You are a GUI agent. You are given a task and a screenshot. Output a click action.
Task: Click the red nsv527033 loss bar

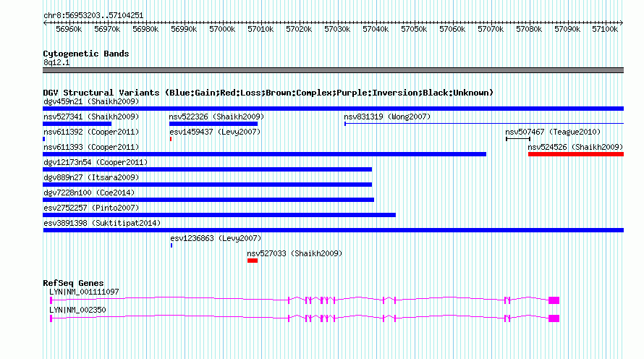click(253, 261)
